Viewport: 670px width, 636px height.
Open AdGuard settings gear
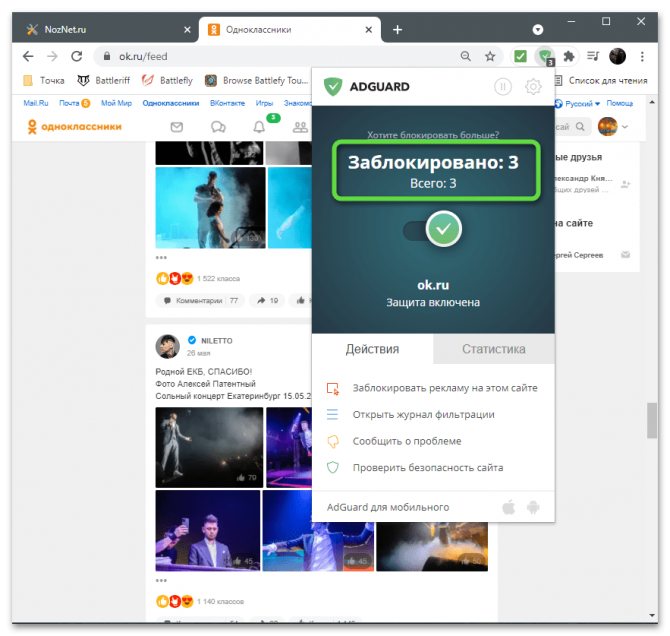point(533,87)
